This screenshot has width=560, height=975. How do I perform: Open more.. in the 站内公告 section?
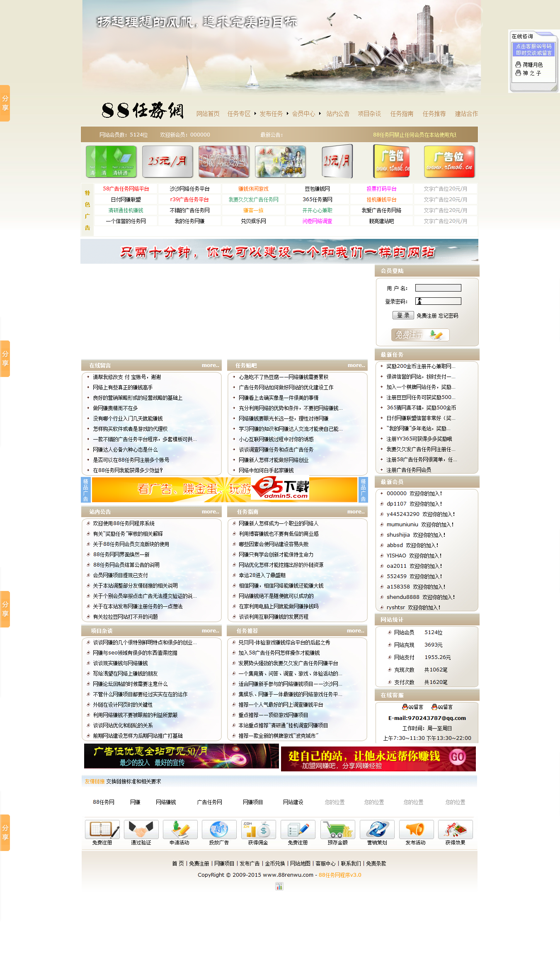[x=211, y=512]
